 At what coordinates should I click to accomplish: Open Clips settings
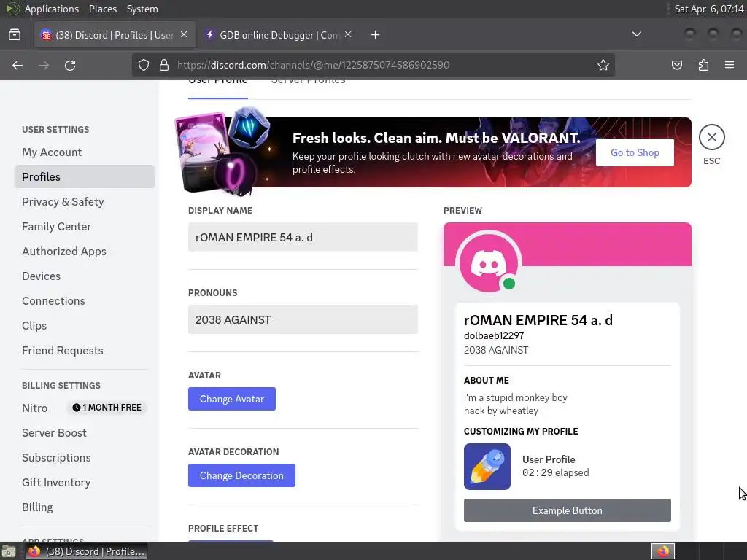(85, 325)
